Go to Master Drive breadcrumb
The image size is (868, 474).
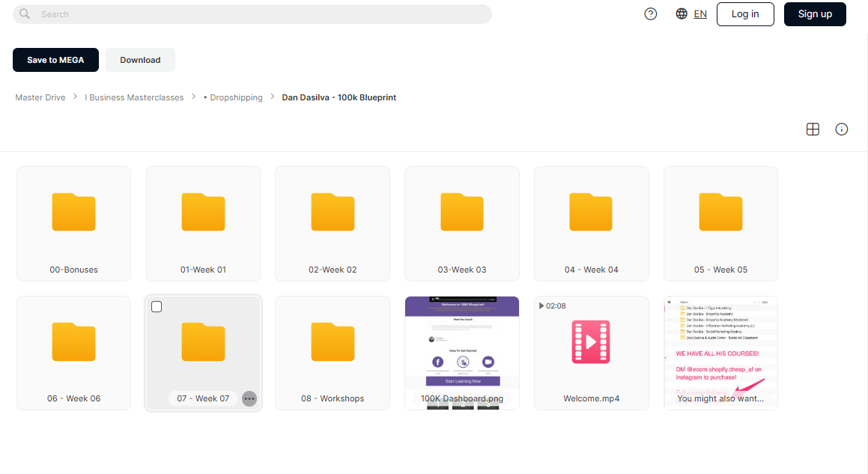pos(40,97)
